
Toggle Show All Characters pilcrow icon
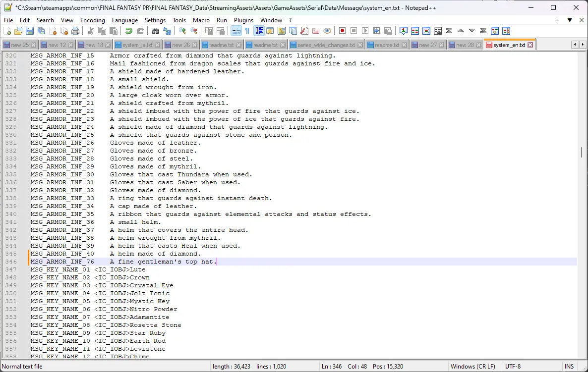[247, 31]
